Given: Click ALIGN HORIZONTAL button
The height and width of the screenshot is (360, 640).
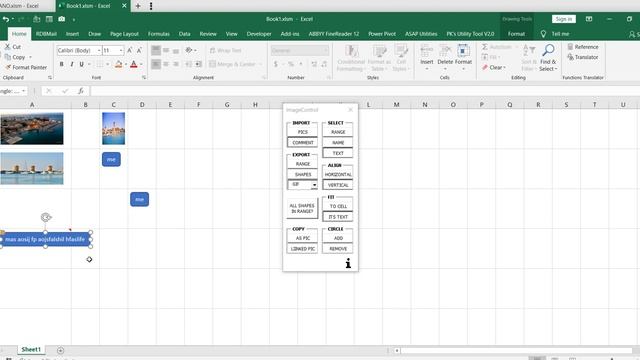Looking at the screenshot, I should (x=338, y=174).
